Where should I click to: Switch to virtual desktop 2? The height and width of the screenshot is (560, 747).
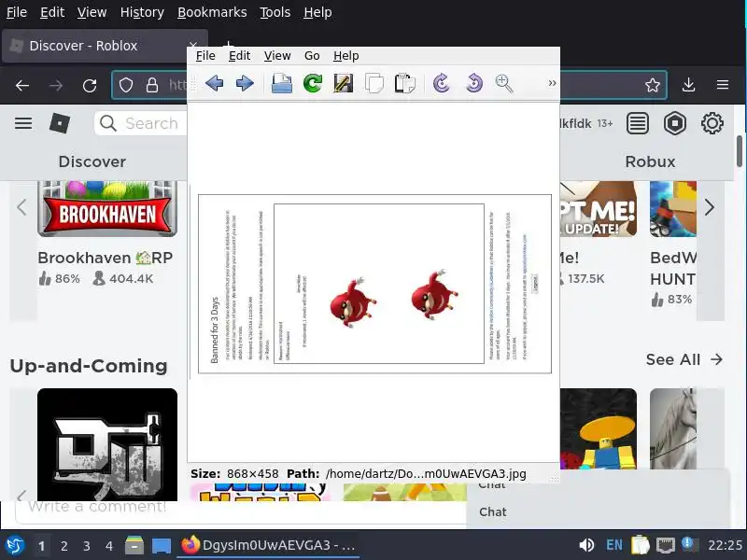[x=63, y=546]
